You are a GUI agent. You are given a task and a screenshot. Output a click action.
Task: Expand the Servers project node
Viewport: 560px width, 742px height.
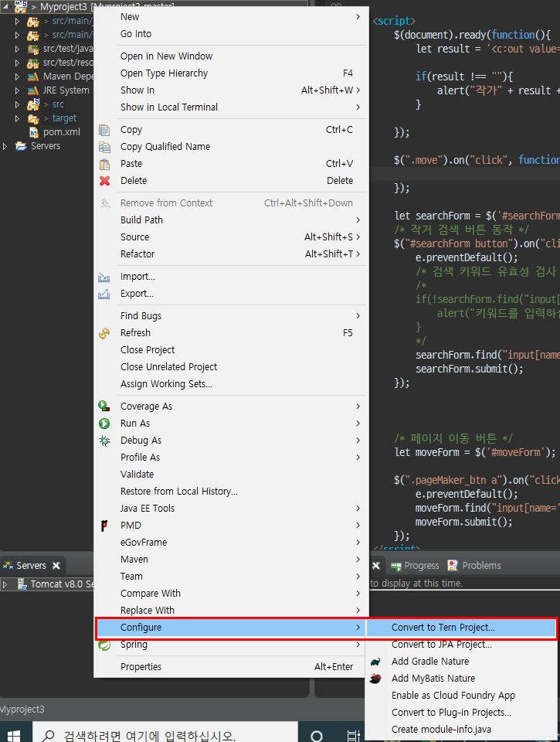[x=5, y=146]
